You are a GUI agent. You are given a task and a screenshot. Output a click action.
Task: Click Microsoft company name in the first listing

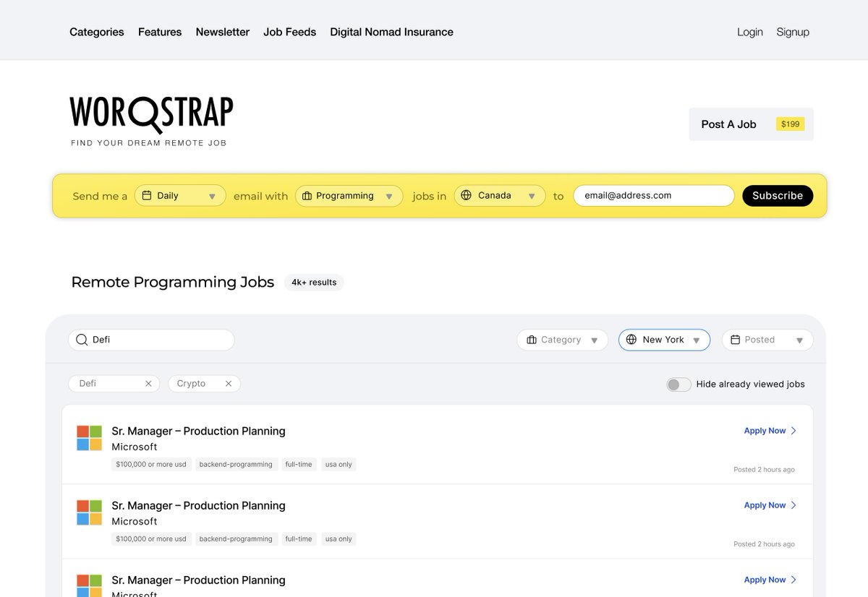pos(135,447)
